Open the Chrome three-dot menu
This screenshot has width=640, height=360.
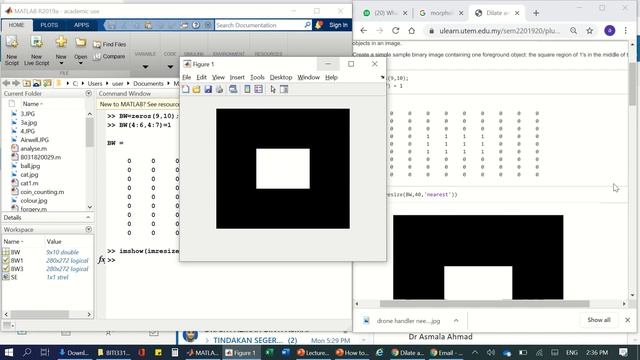[626, 31]
